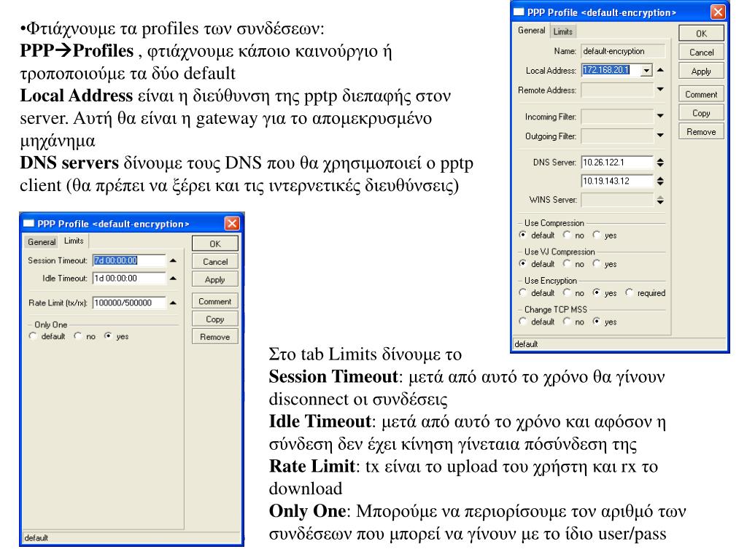Screen dimensions: 747x560
Task: Click Cancel in the General tab profile window
Action: click(x=701, y=52)
